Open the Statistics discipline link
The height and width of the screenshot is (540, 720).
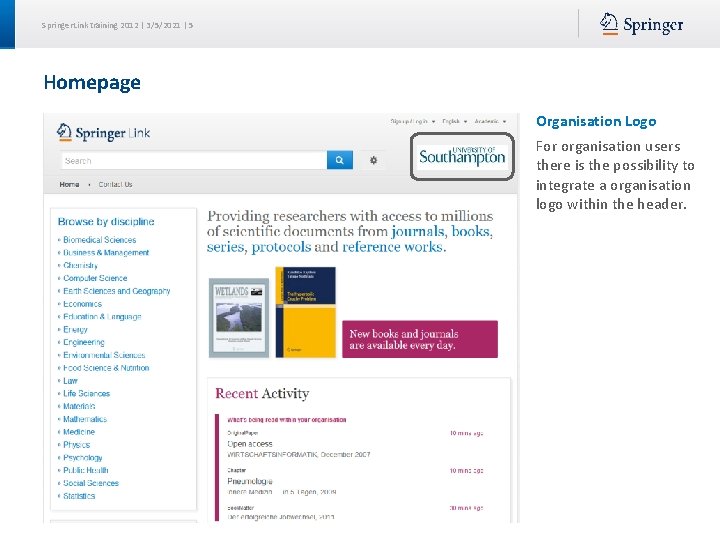point(79,496)
